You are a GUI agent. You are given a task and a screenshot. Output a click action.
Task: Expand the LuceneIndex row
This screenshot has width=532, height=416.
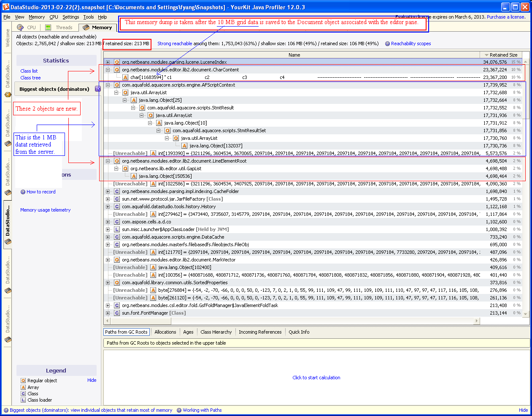(108, 62)
